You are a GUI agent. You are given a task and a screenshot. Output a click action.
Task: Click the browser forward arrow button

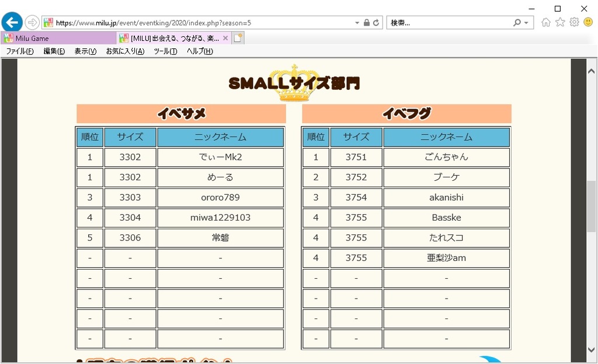coord(32,23)
